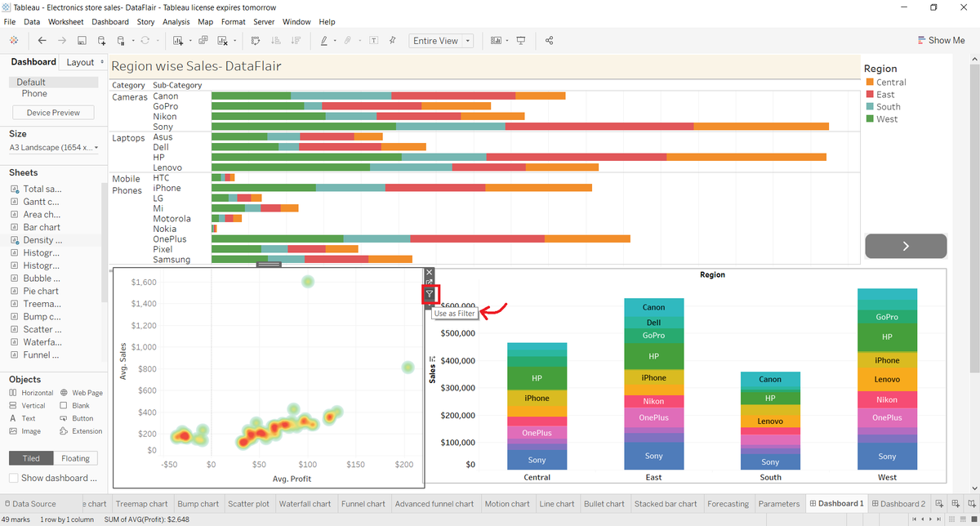Click the Pause auto updates icon
Viewport: 980px width, 526px height.
coord(122,40)
